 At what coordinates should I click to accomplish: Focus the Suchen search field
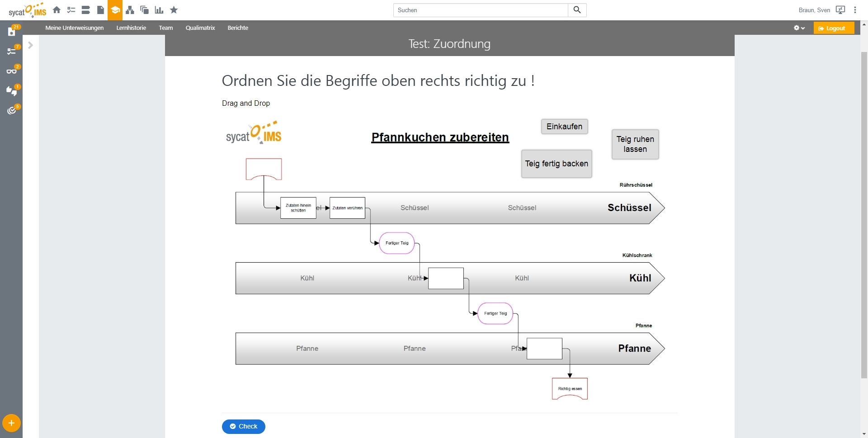point(480,10)
